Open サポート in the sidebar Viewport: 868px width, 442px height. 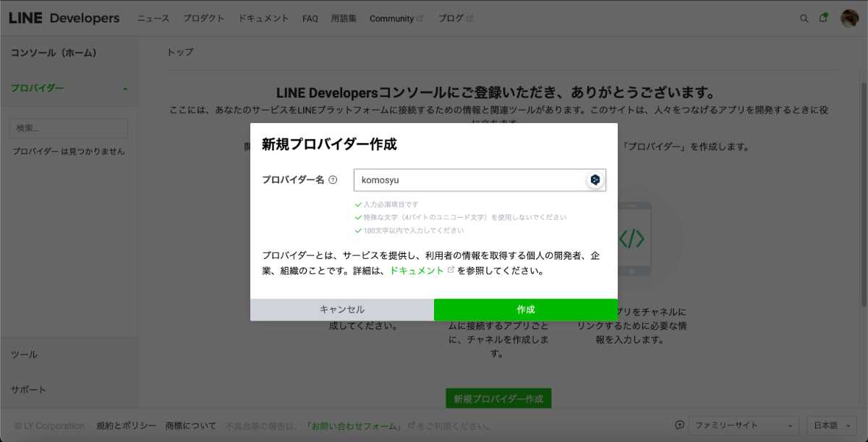[x=28, y=389]
